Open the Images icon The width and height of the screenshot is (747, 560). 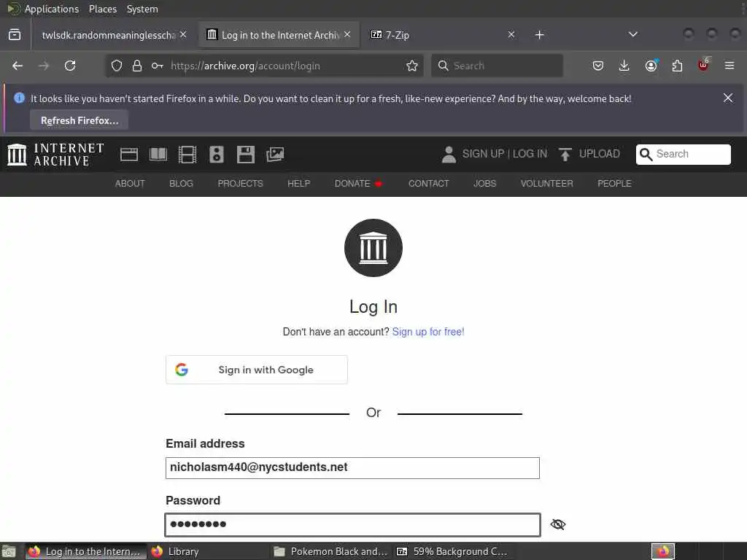pyautogui.click(x=275, y=155)
